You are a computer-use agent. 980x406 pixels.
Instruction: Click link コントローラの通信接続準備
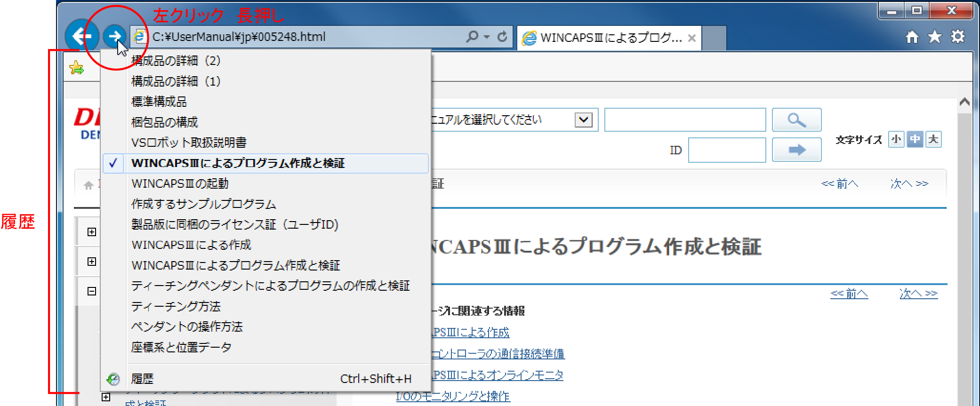(498, 354)
